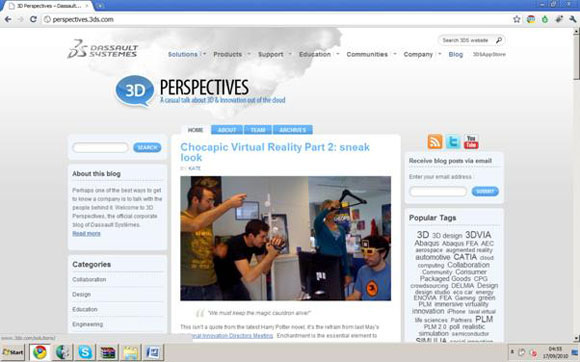Open the RSS feed icon
The height and width of the screenshot is (362, 580).
pos(435,142)
